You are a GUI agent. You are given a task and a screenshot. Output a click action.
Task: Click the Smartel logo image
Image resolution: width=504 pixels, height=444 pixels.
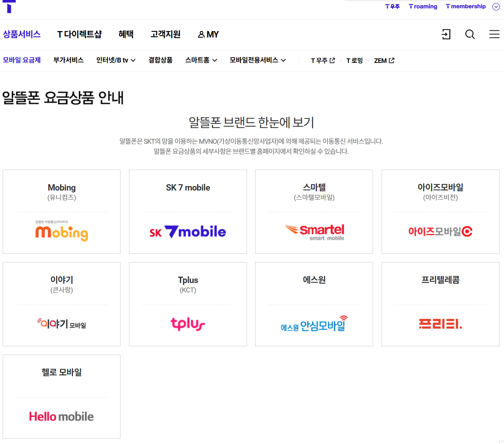click(x=314, y=232)
